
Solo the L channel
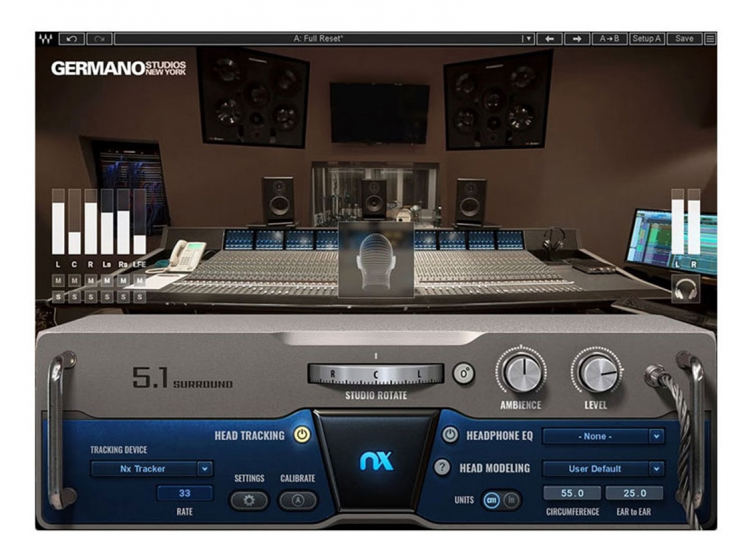click(59, 297)
